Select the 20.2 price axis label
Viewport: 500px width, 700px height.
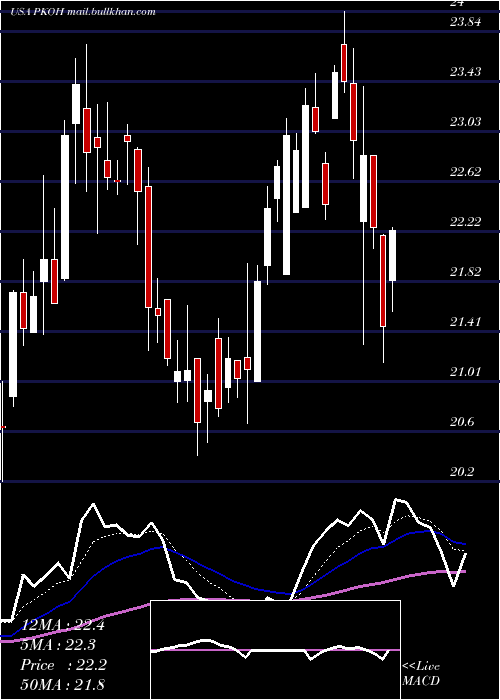462,472
